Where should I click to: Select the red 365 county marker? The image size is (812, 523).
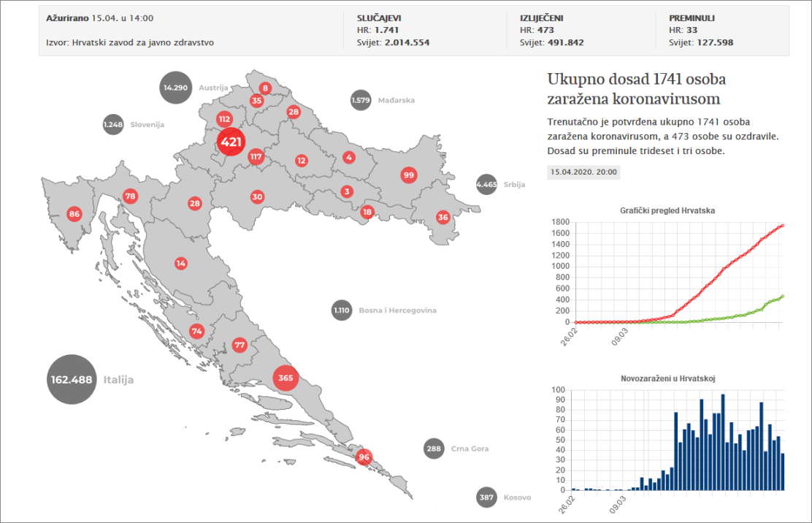click(x=286, y=378)
